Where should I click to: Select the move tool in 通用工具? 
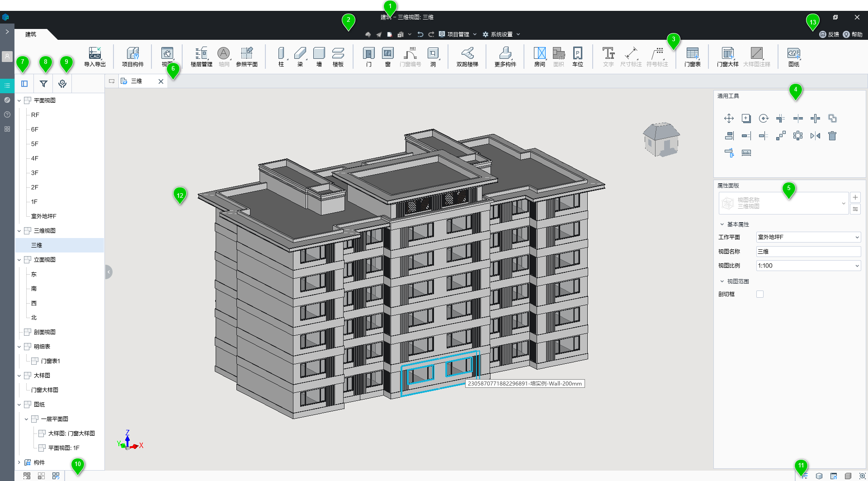tap(729, 119)
